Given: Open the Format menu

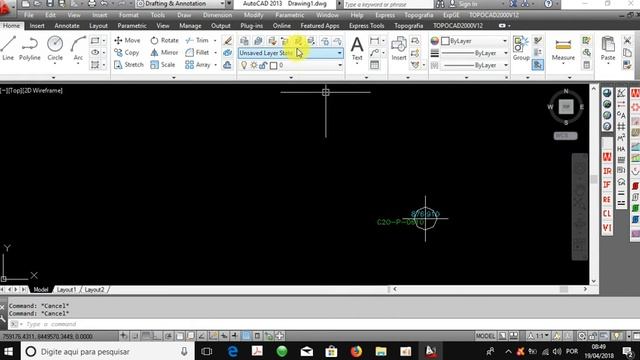Looking at the screenshot, I should point(129,15).
